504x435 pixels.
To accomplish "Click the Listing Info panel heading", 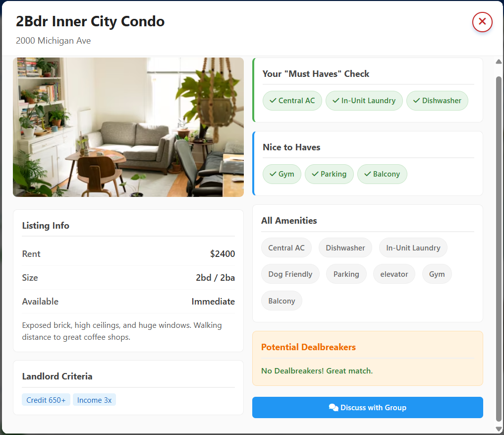I will pos(46,225).
